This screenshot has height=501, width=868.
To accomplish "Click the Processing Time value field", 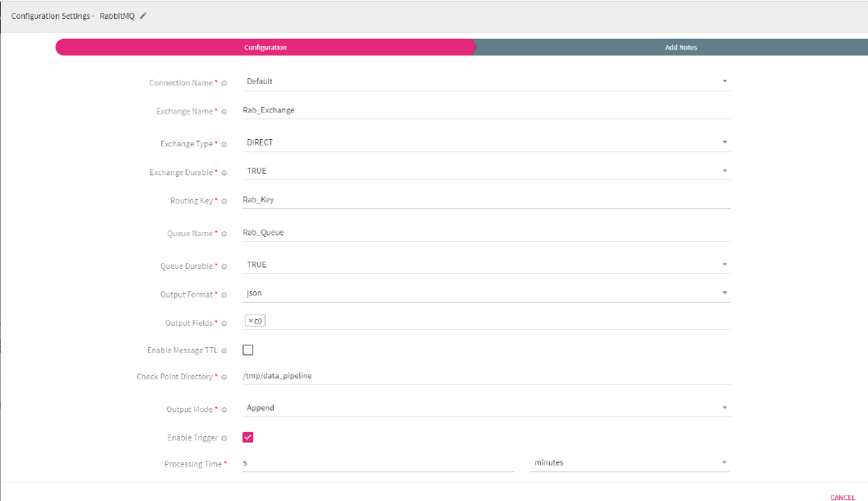I will (x=378, y=463).
